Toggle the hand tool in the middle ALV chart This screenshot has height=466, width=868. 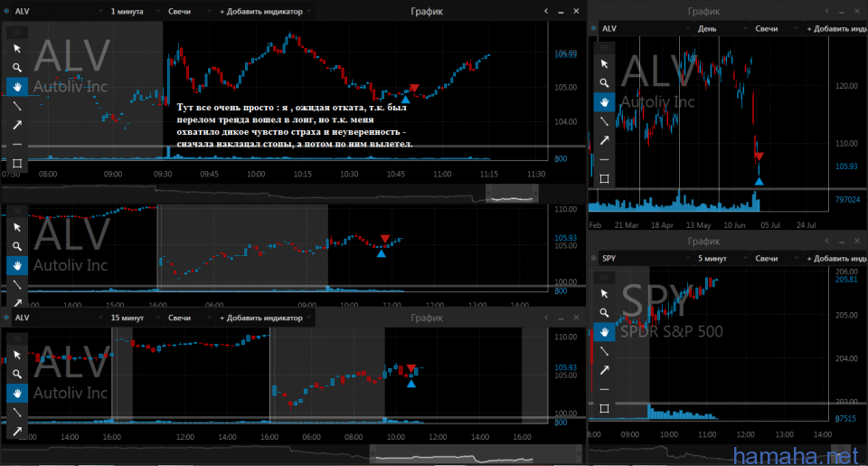[17, 266]
